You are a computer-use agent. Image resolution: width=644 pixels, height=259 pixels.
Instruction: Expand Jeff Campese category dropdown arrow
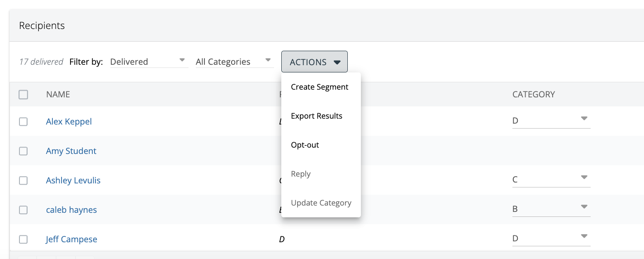pyautogui.click(x=584, y=237)
